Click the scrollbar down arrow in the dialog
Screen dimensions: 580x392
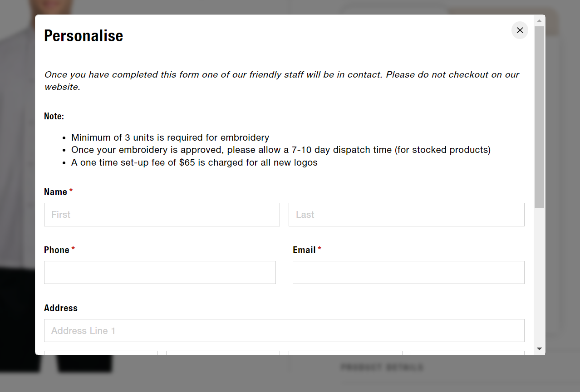click(539, 349)
